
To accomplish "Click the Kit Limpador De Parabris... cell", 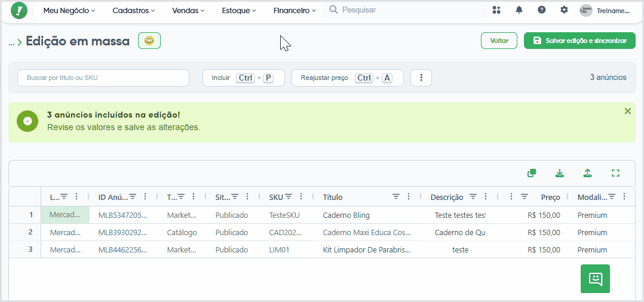I will [369, 249].
